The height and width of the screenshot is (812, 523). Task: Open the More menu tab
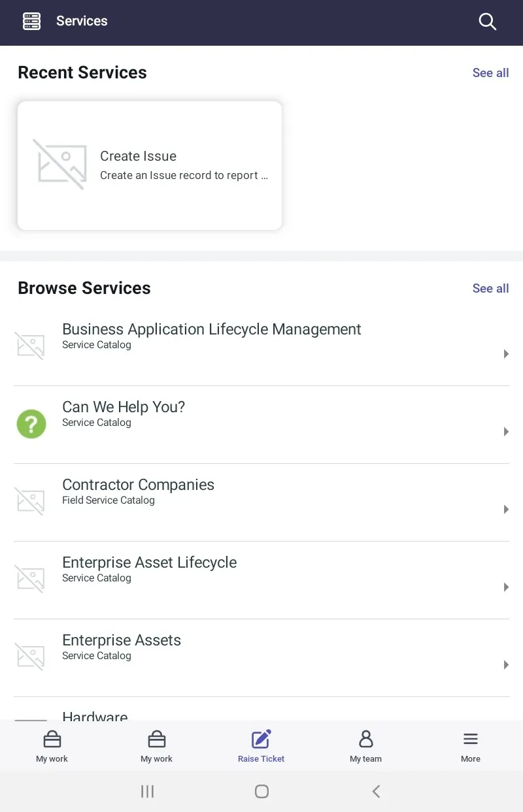coord(471,746)
